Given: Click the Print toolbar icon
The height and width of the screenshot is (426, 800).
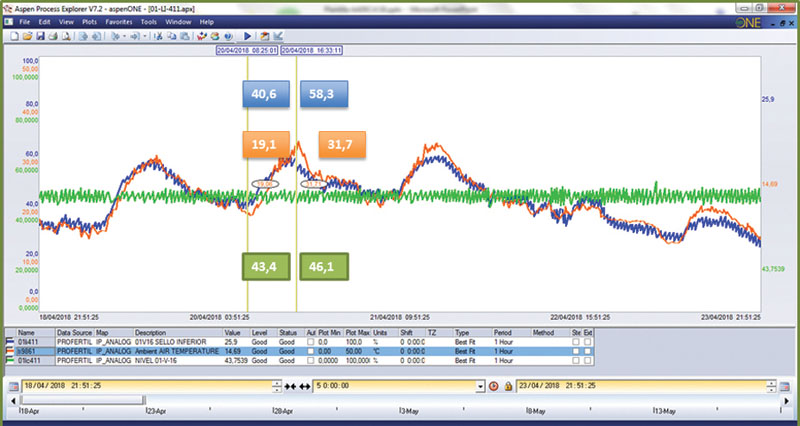Looking at the screenshot, I should pyautogui.click(x=53, y=36).
